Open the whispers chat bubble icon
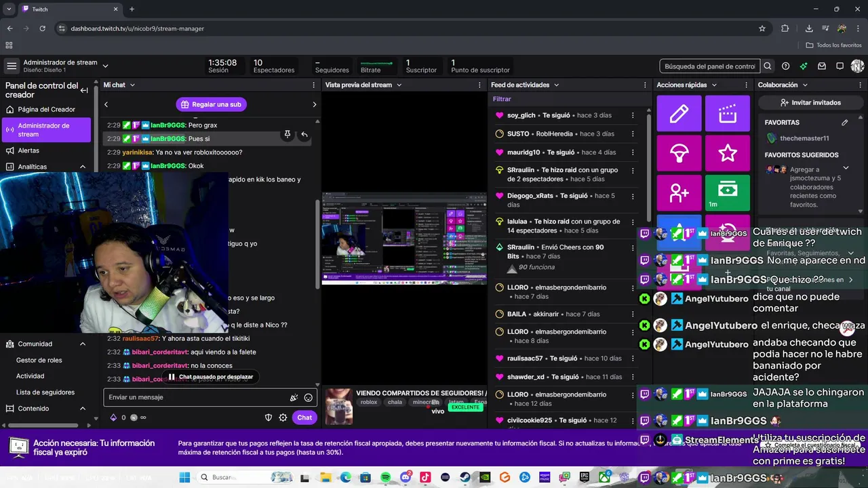 click(x=840, y=66)
